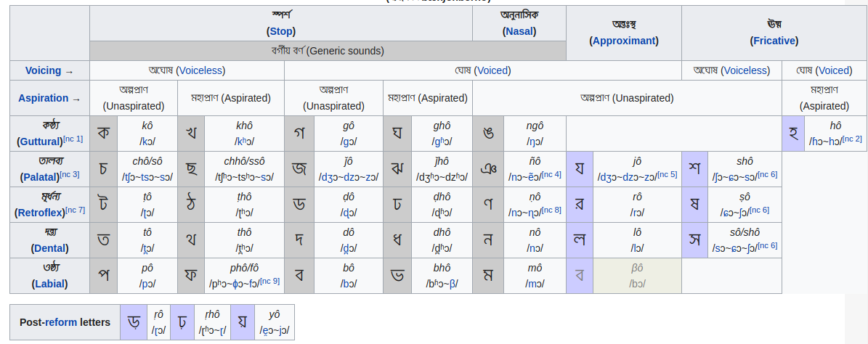Follow footnote nc 8 in ṇô cell
Screen dimensions: 868x344
coord(551,210)
